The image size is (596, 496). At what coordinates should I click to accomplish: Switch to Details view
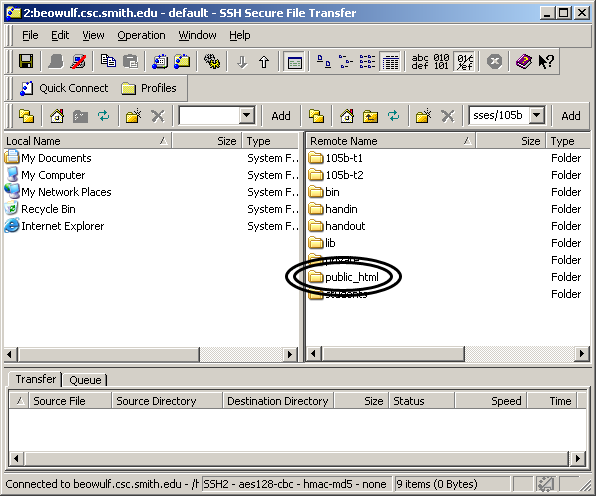pyautogui.click(x=390, y=61)
